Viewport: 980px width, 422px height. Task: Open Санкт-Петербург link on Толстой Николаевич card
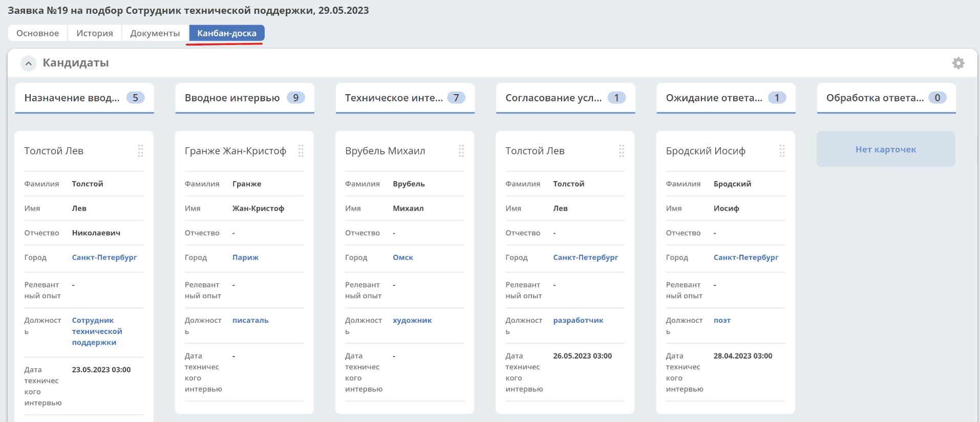click(104, 257)
